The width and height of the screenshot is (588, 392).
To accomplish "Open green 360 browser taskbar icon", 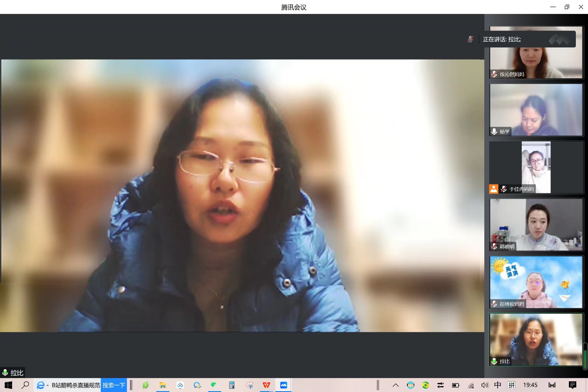I will (146, 385).
